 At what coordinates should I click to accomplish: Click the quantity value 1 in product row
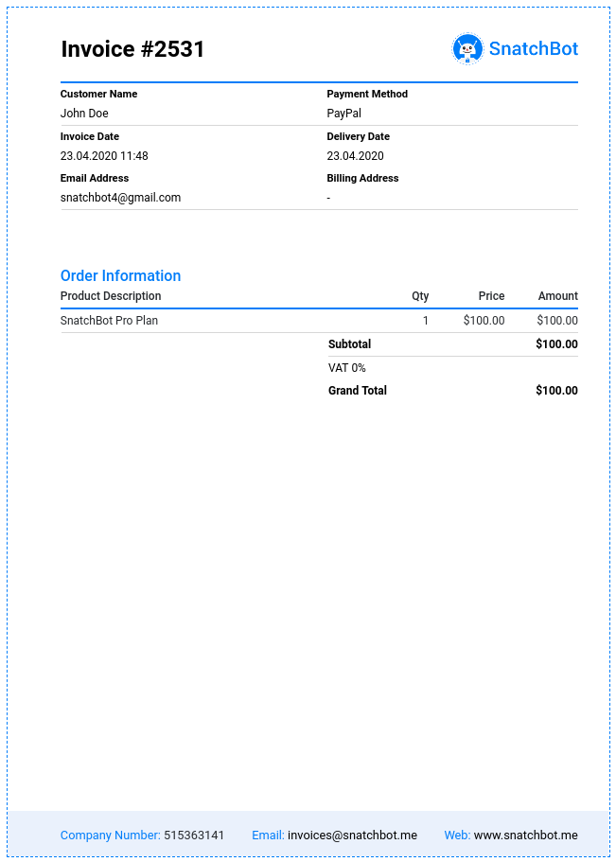point(425,321)
